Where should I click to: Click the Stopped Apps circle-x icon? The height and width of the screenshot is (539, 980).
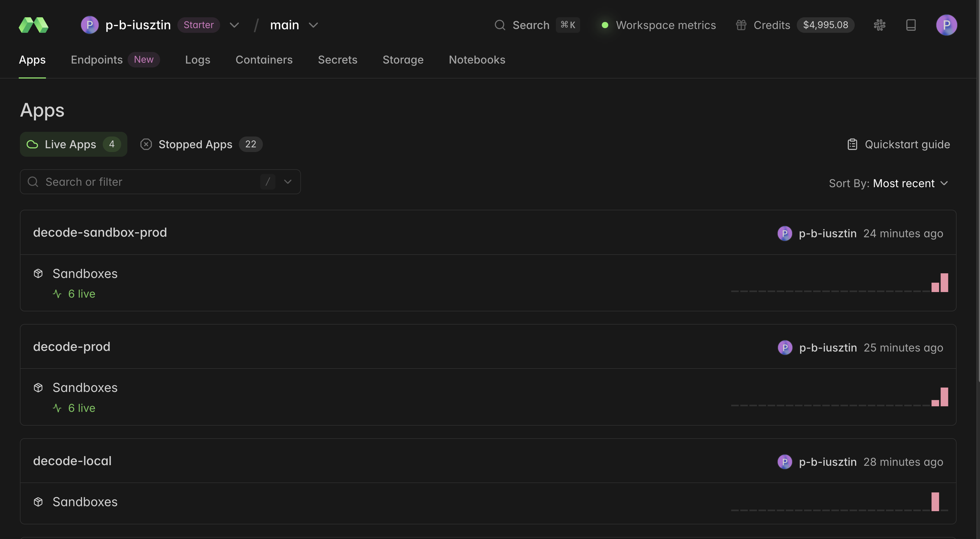[146, 144]
